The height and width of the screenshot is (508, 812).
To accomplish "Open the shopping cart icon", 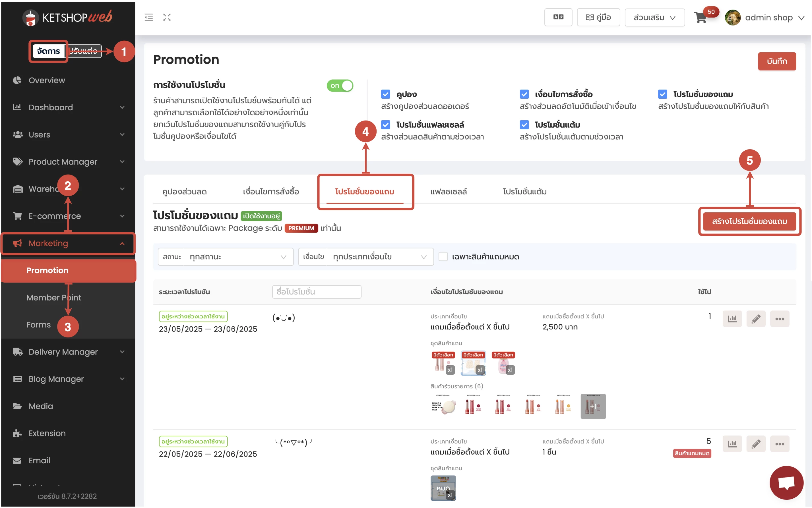I will (701, 17).
